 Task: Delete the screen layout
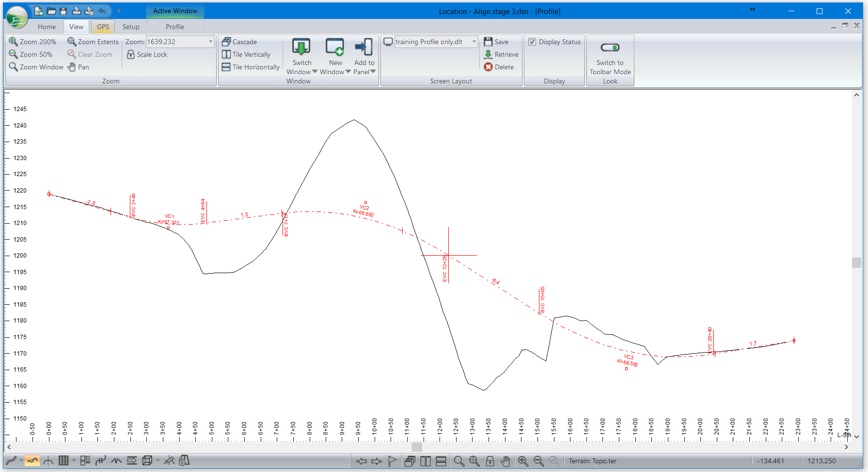(499, 67)
